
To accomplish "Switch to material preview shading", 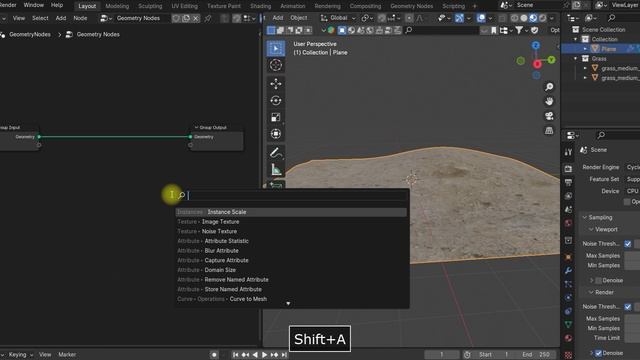I will coord(533,18).
